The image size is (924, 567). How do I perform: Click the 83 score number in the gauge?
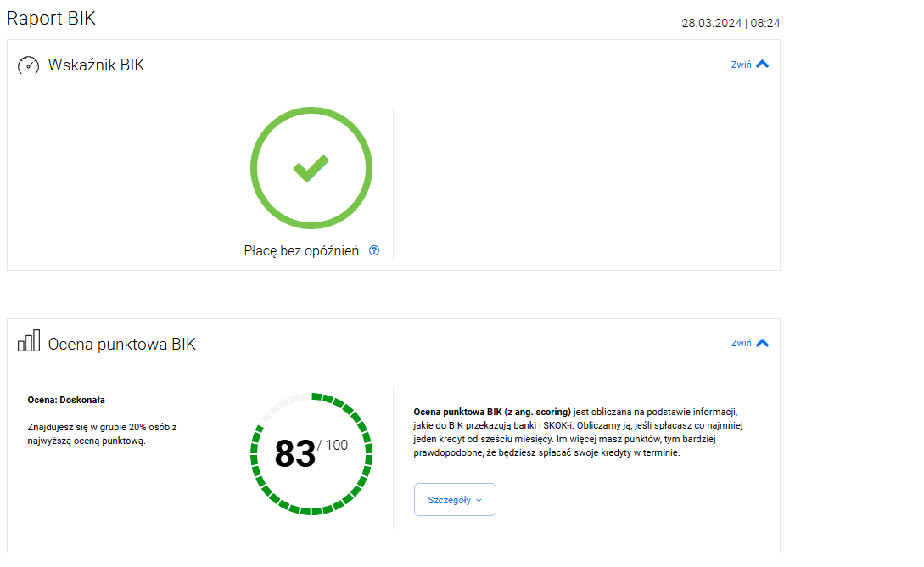pyautogui.click(x=294, y=454)
